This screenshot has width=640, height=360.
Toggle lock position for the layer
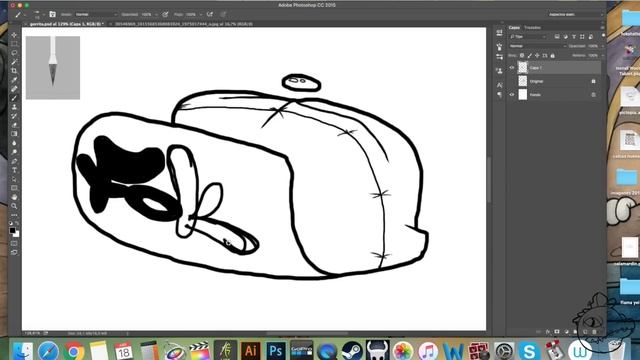[x=537, y=56]
